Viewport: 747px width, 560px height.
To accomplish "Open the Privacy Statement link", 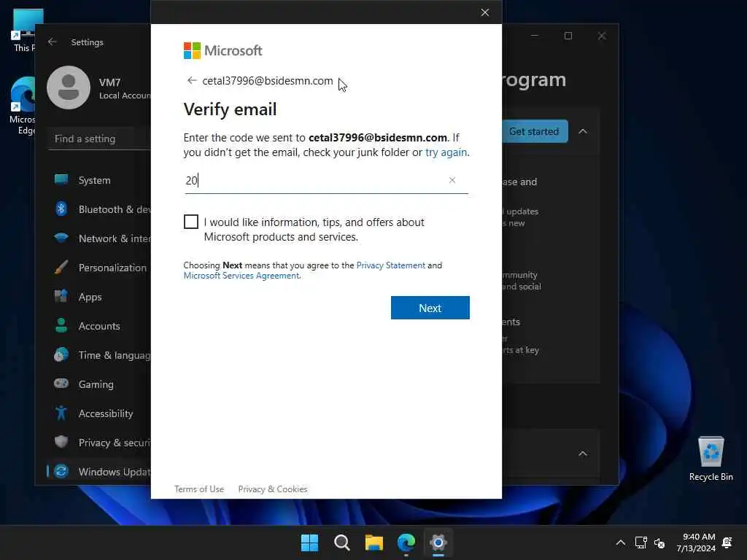I will tap(391, 265).
